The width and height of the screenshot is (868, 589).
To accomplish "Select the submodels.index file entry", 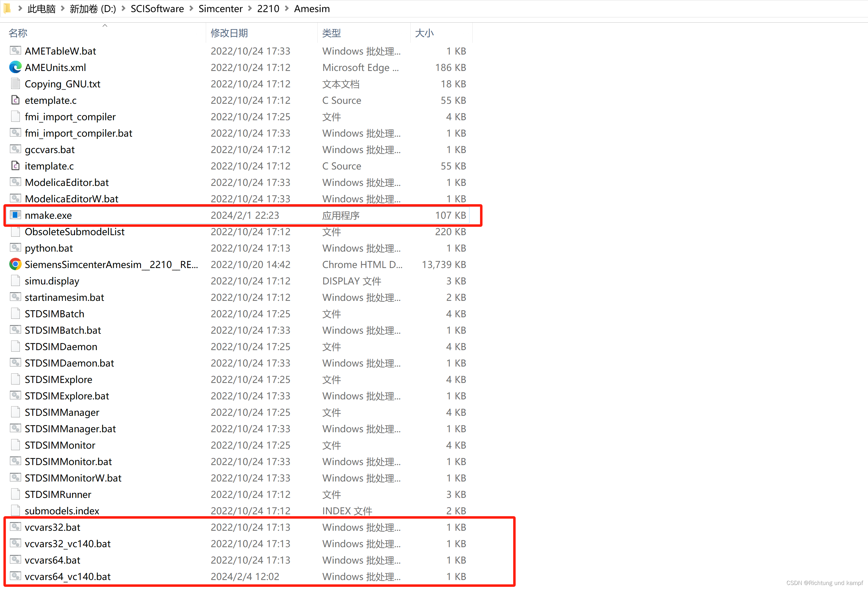I will click(x=62, y=511).
